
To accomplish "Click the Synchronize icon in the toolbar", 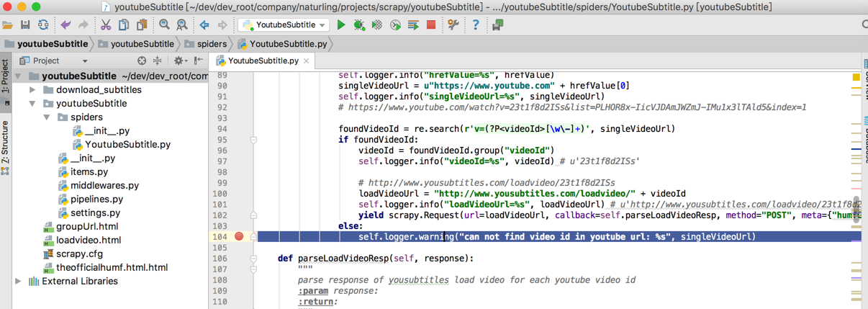I will click(43, 25).
